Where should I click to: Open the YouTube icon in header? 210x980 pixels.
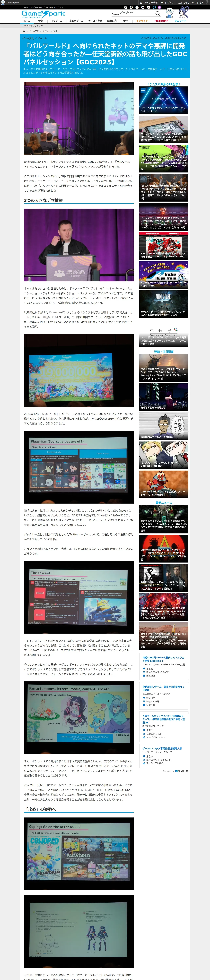143,7
